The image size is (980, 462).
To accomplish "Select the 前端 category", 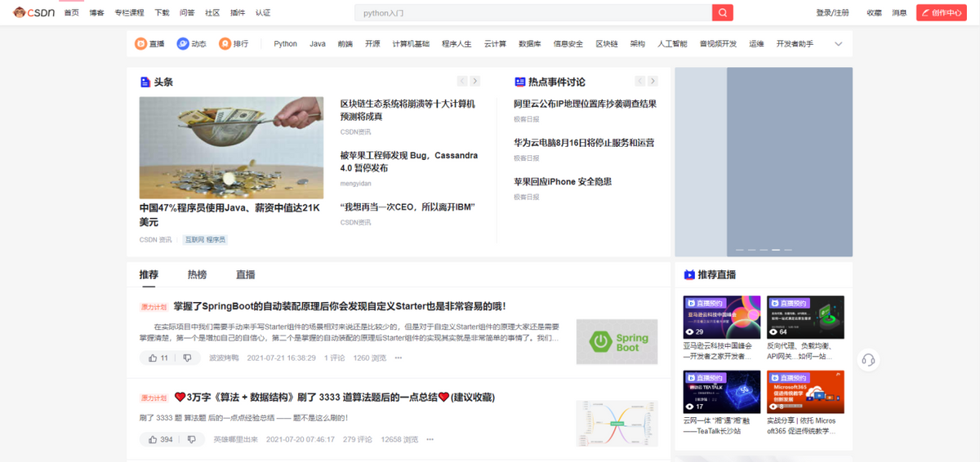I will pos(345,44).
